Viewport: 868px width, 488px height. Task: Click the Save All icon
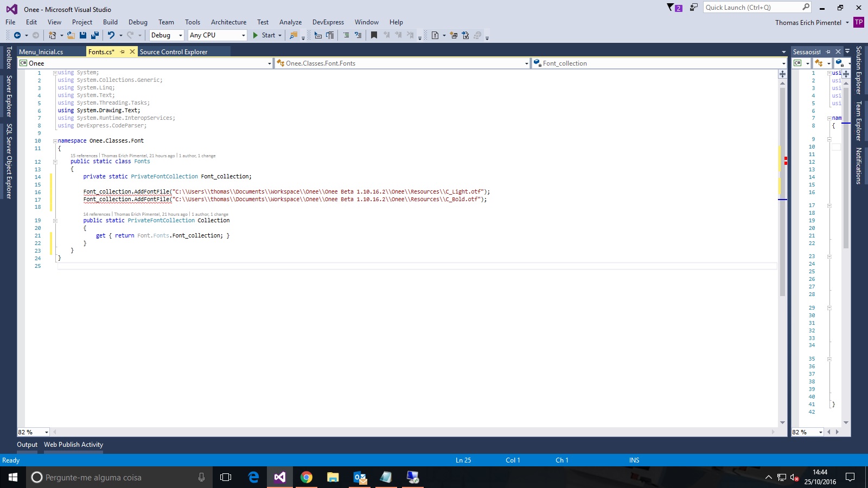pos(95,35)
